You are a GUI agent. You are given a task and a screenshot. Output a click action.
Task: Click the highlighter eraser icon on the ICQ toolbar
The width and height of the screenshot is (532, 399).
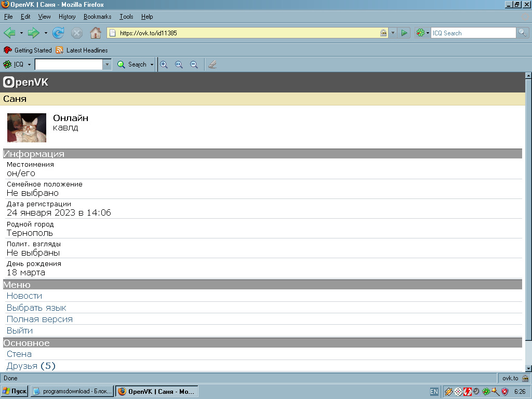[212, 64]
